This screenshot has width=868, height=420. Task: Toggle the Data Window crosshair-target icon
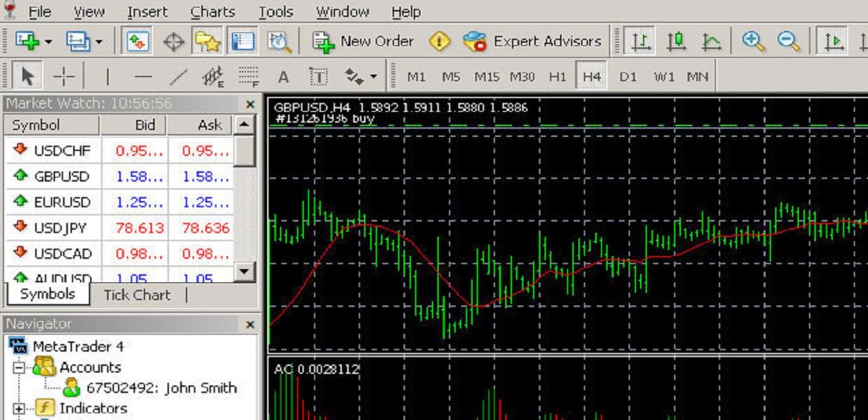[174, 41]
